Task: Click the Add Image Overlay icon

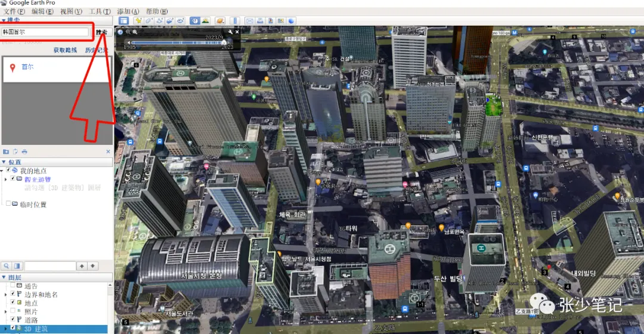Action: (169, 20)
